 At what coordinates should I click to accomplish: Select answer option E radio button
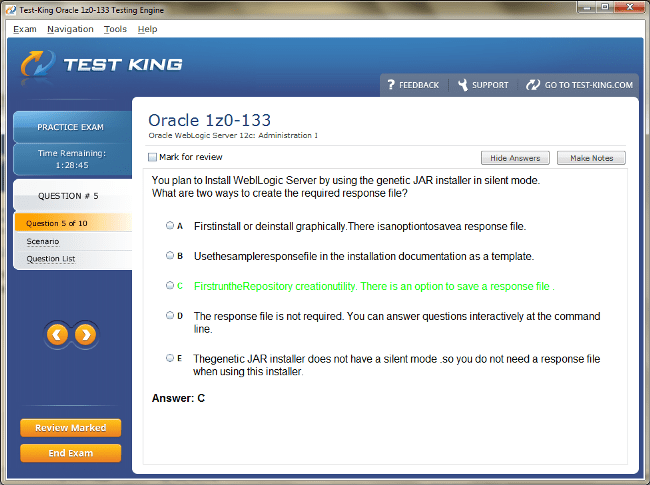[x=170, y=358]
